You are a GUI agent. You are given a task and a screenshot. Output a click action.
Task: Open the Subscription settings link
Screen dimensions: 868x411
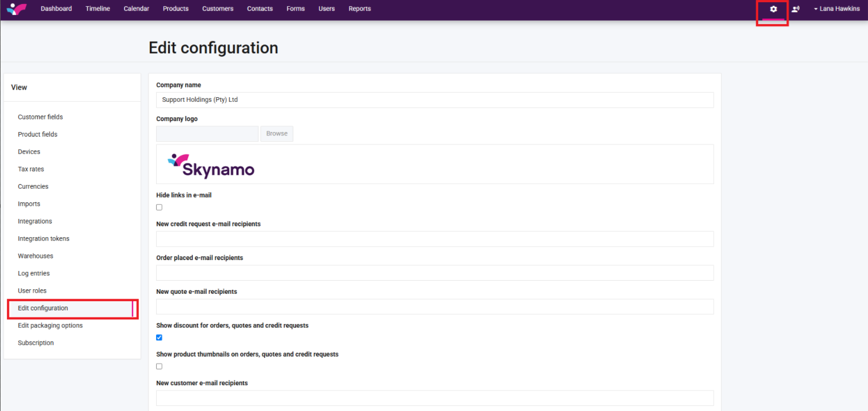pos(35,343)
